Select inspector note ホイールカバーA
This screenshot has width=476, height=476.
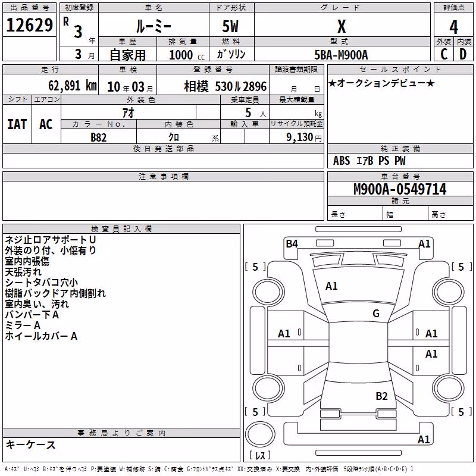tap(41, 336)
